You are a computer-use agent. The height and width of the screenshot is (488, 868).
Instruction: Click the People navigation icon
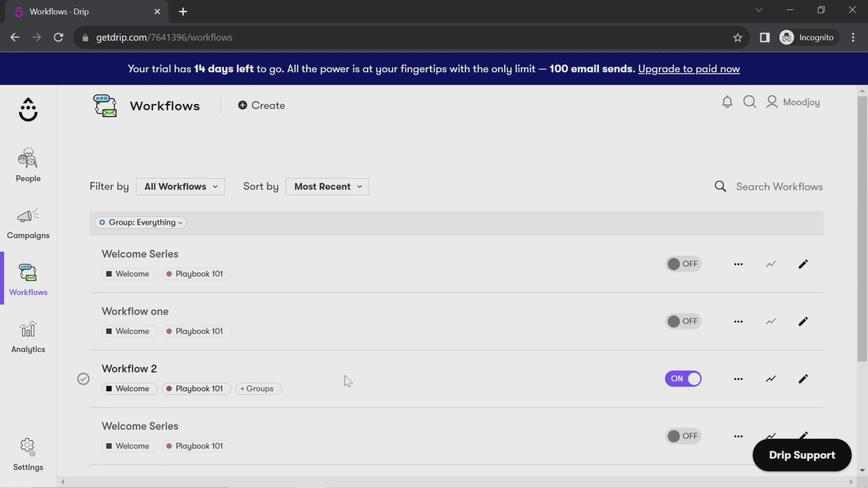coord(28,164)
